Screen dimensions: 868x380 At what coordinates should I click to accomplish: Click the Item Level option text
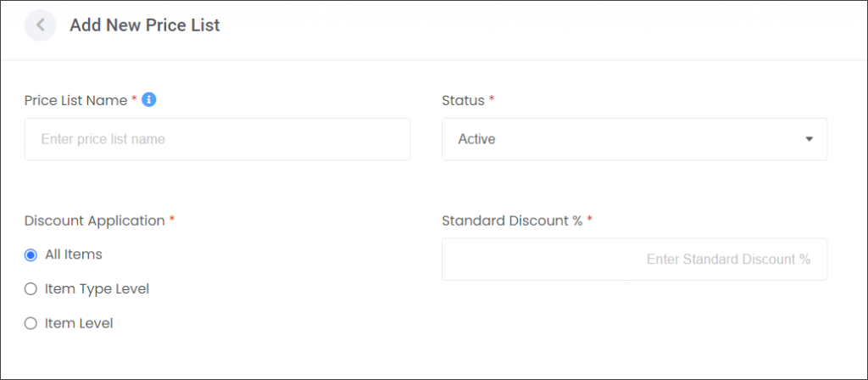[79, 323]
